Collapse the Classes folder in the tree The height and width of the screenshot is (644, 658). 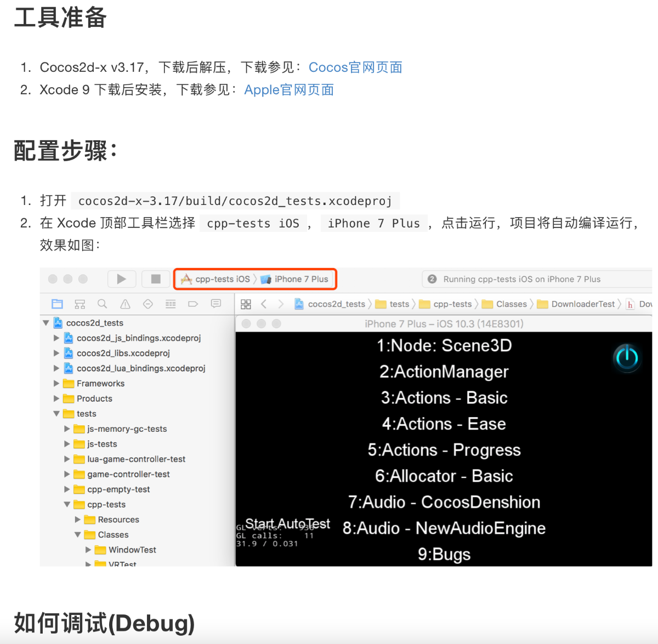[x=78, y=534]
